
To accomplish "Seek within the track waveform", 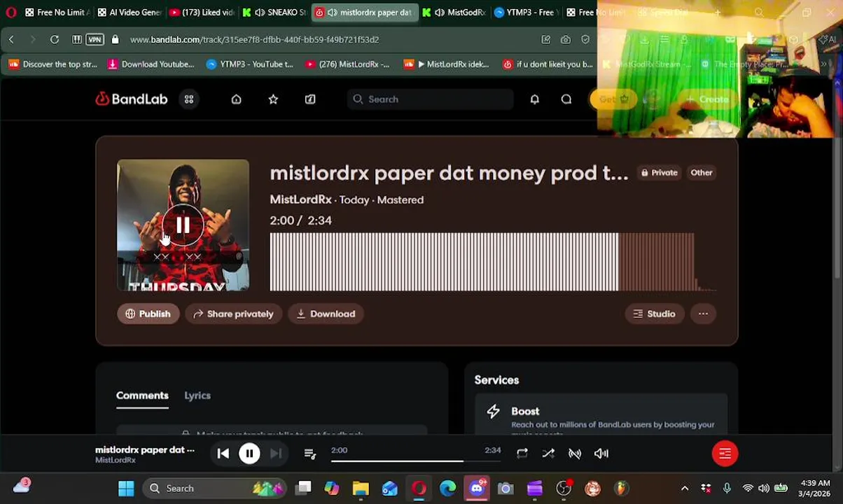I will (493, 262).
